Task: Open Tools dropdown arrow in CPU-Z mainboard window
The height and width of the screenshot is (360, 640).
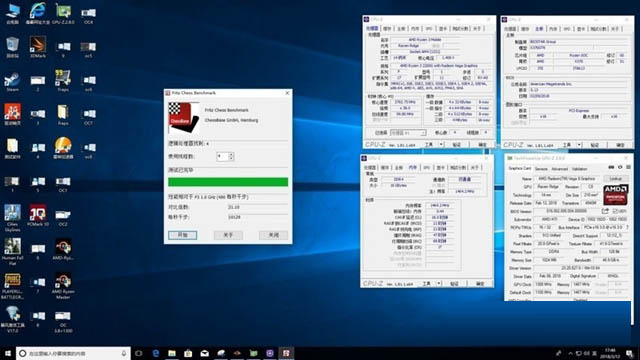Action: 579,145
